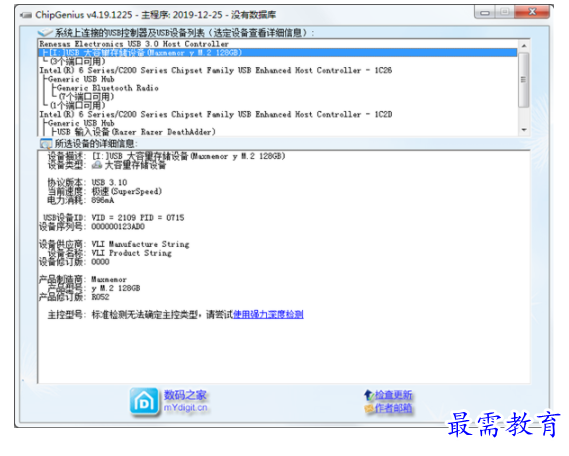The image size is (569, 456).
Task: Select the Generic USB Hub under controller 1C26
Action: [x=81, y=79]
